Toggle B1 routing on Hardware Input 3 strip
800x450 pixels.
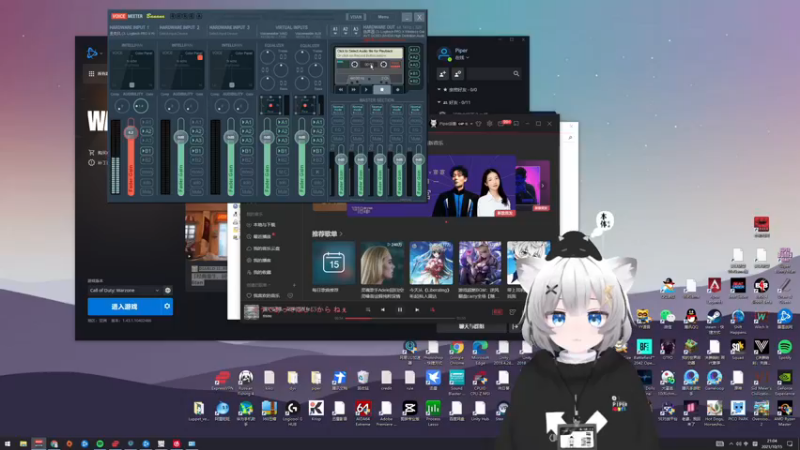point(246,151)
